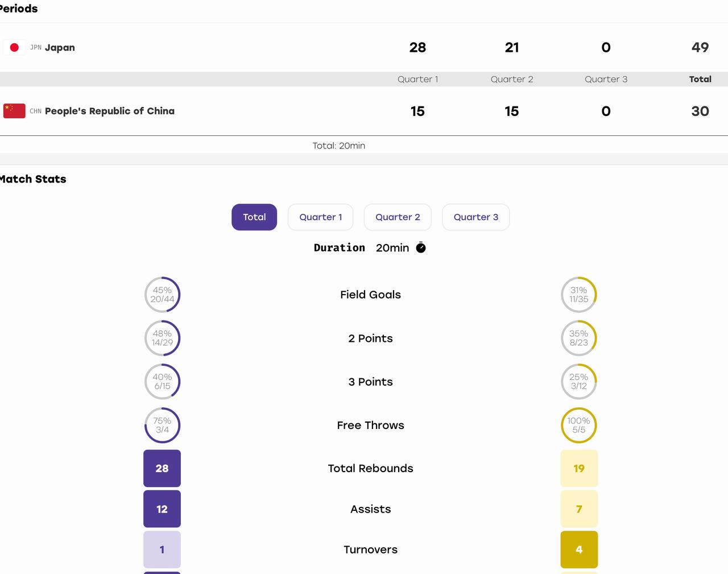Open the People's Republic of China team link
The height and width of the screenshot is (574, 728).
click(110, 111)
